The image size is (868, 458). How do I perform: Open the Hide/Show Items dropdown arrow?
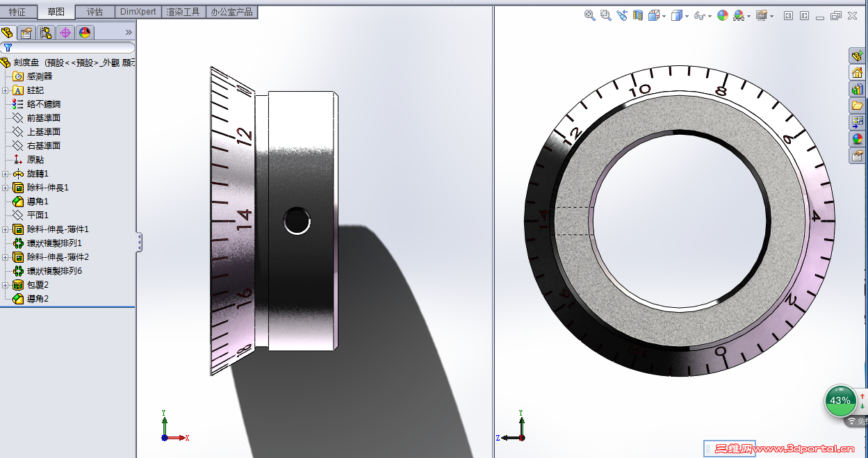click(710, 16)
